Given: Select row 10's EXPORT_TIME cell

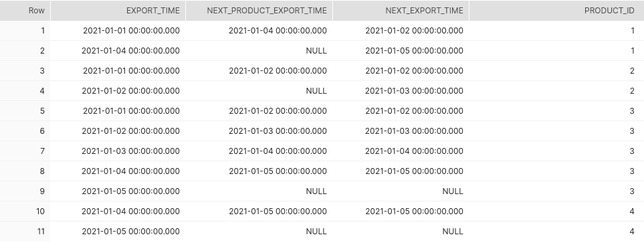Looking at the screenshot, I should tap(118, 212).
